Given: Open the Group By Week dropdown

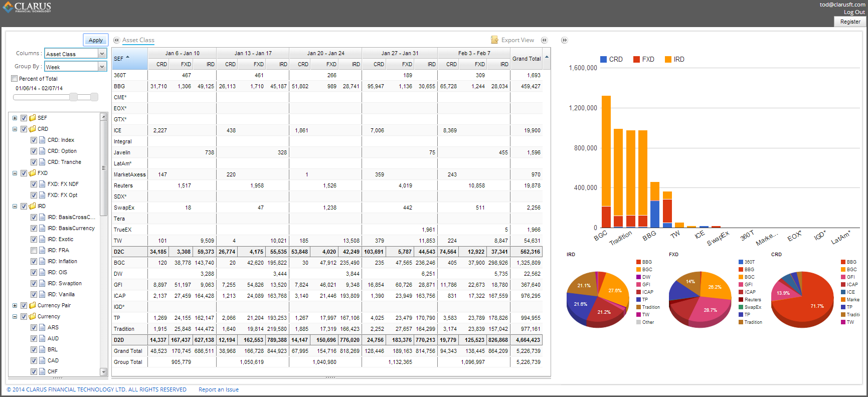Looking at the screenshot, I should 102,67.
